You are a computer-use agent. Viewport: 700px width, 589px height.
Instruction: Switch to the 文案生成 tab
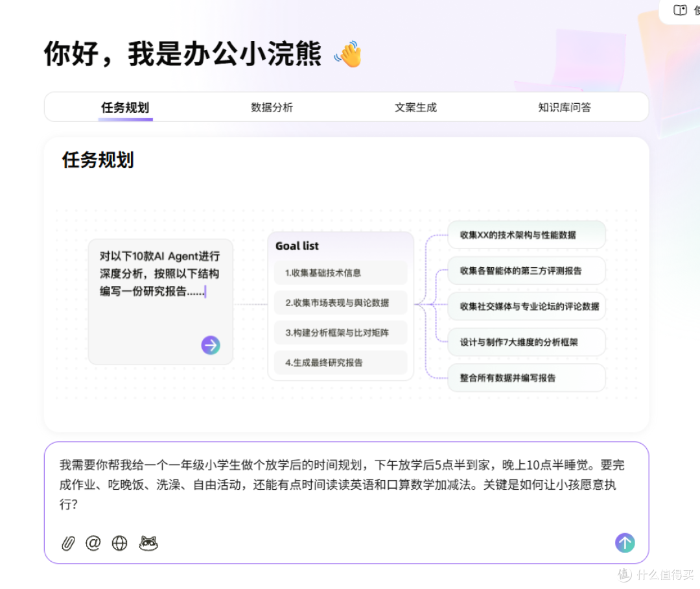(x=415, y=107)
